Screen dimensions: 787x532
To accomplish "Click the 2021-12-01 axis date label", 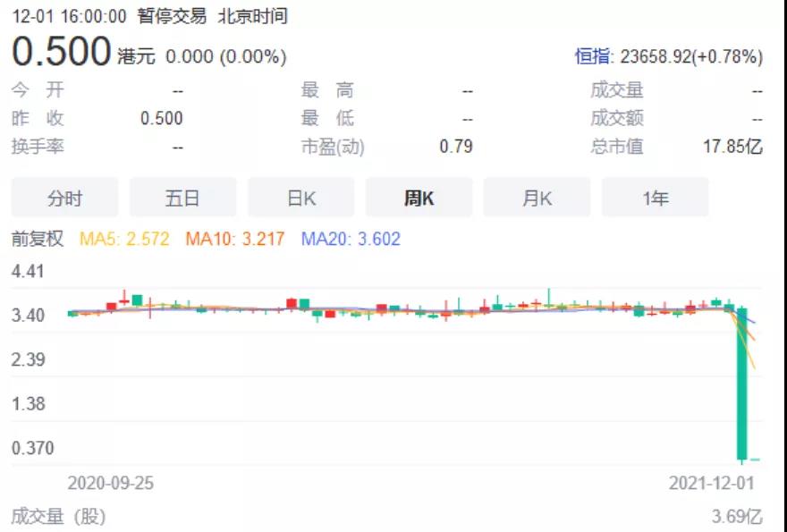I will tap(711, 483).
